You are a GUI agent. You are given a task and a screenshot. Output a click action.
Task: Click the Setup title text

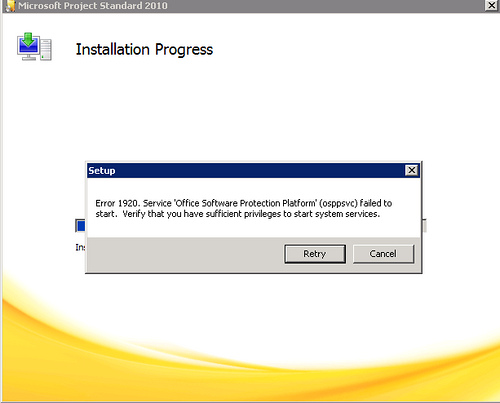click(x=102, y=171)
